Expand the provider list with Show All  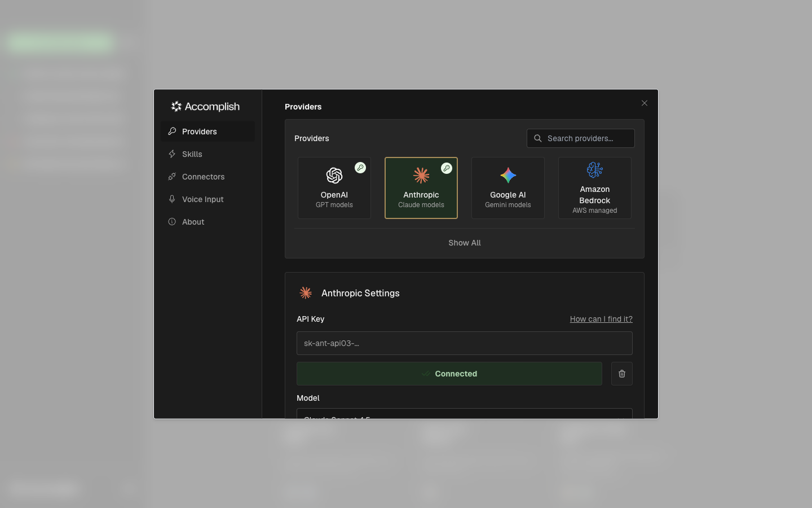pos(464,243)
